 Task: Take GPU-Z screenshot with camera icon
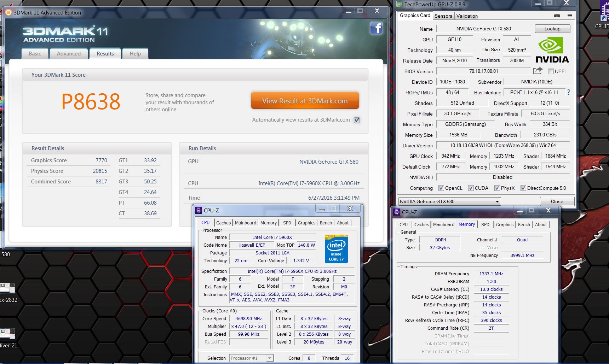tap(557, 16)
